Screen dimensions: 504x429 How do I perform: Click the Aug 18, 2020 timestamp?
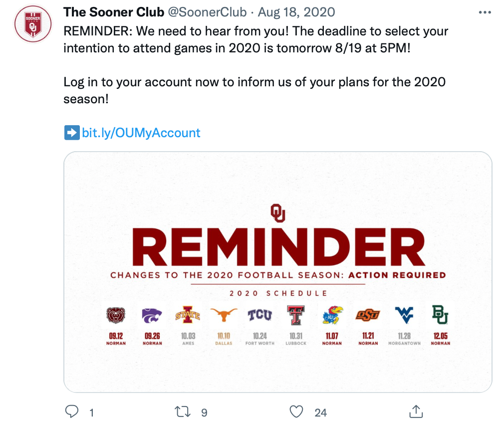[297, 12]
